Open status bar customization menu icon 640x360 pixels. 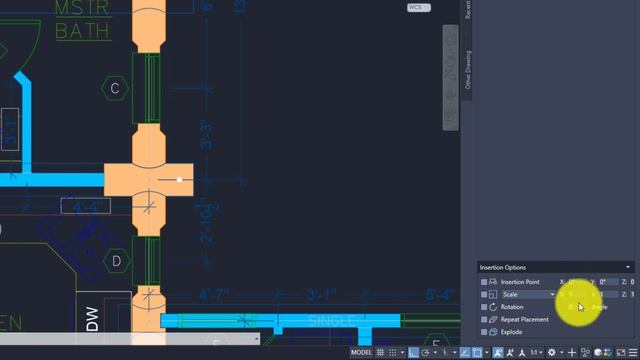point(633,353)
